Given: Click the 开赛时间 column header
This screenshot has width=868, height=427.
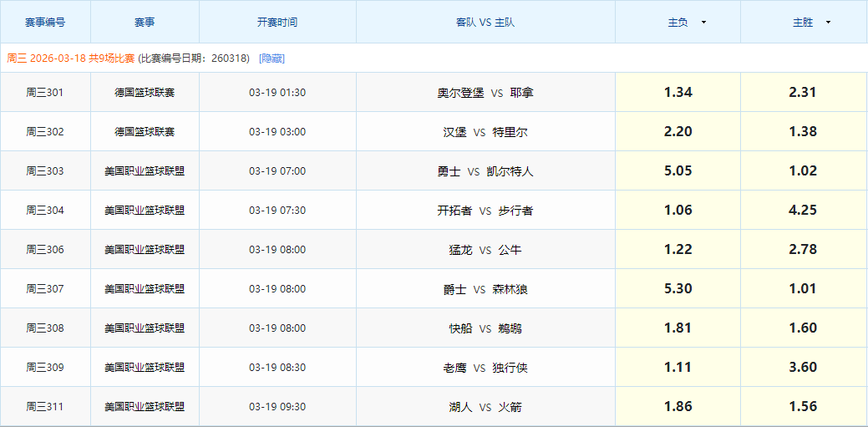Looking at the screenshot, I should point(277,23).
